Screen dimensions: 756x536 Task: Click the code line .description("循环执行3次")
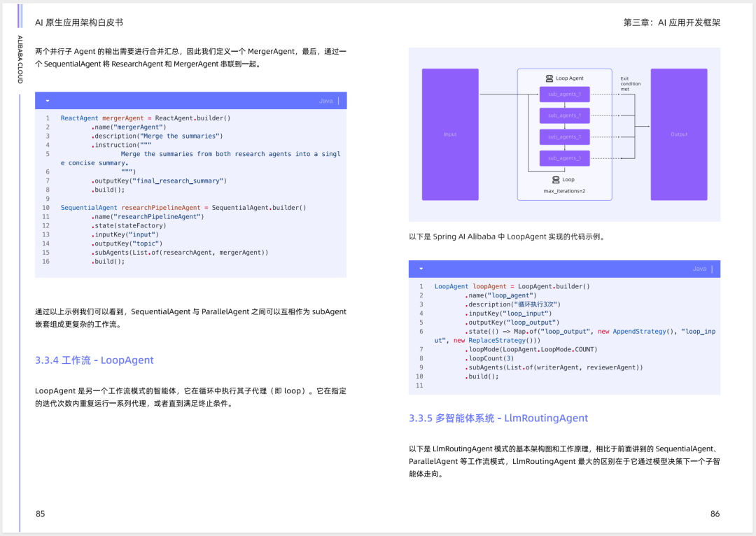513,304
